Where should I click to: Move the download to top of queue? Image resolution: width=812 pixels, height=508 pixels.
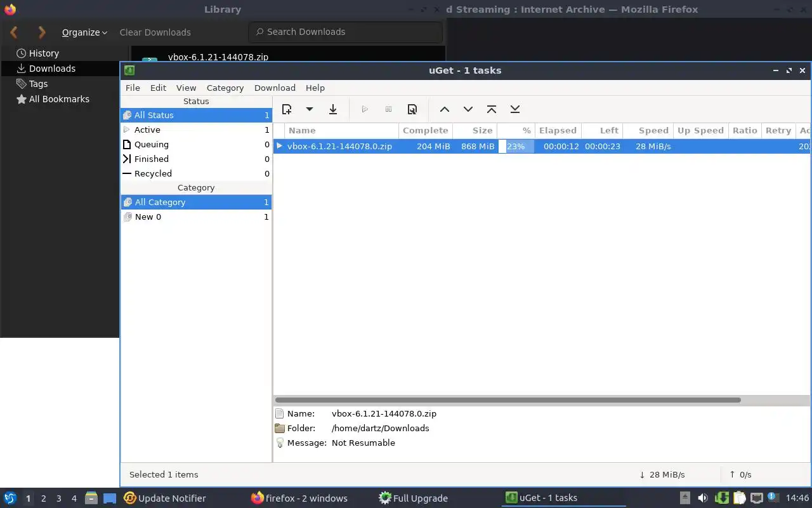[492, 109]
